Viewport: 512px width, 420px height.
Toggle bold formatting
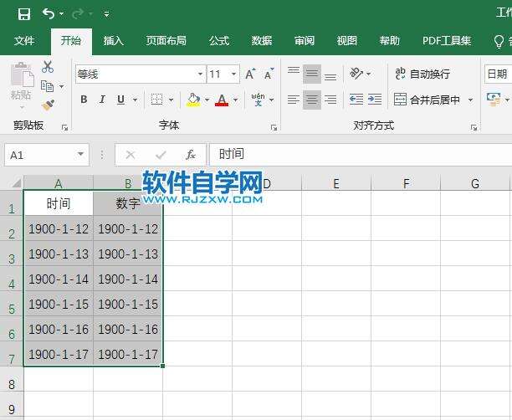[84, 100]
